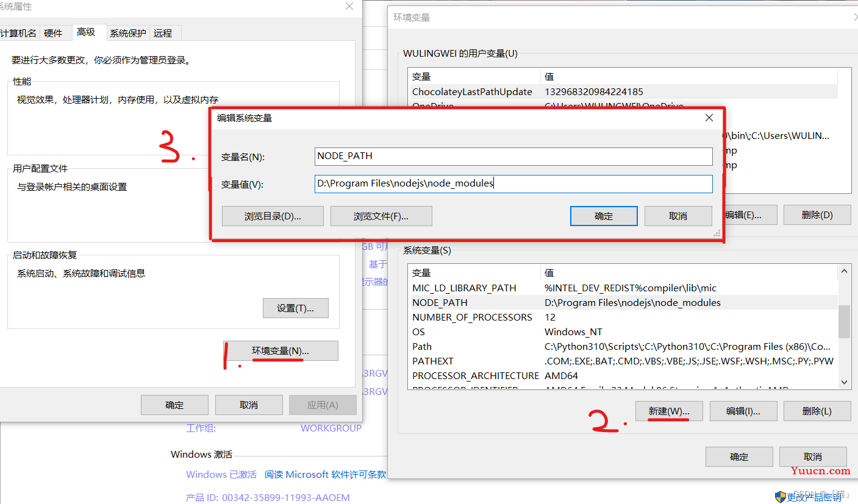This screenshot has height=504, width=858.
Task: Click 编辑(I)... for system variables
Action: pyautogui.click(x=743, y=411)
